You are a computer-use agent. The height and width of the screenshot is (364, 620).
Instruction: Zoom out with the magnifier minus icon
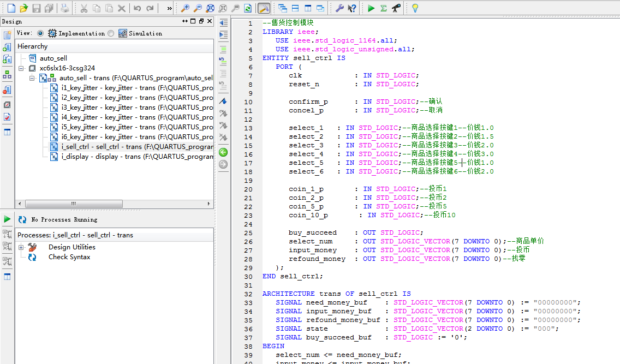198,8
